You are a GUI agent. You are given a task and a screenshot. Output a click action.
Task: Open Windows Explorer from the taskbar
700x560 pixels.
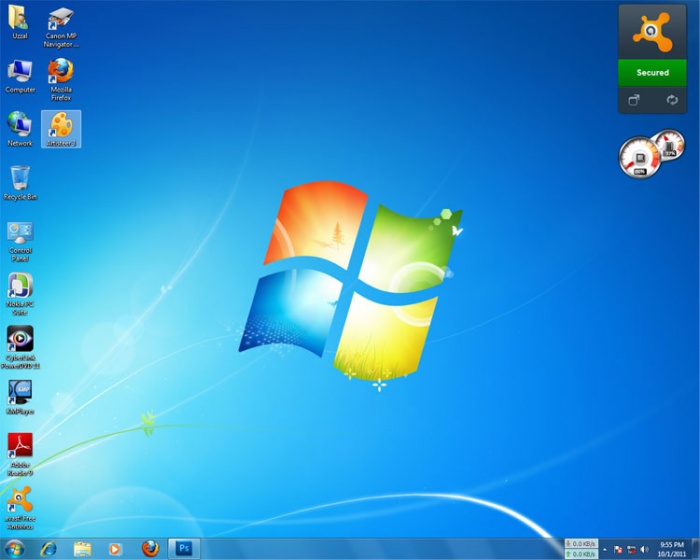[83, 548]
